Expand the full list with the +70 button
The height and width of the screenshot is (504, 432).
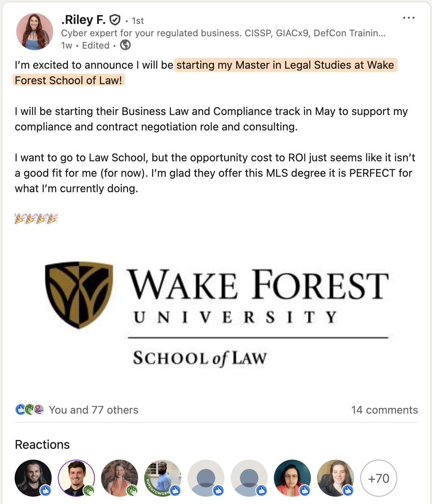(378, 478)
